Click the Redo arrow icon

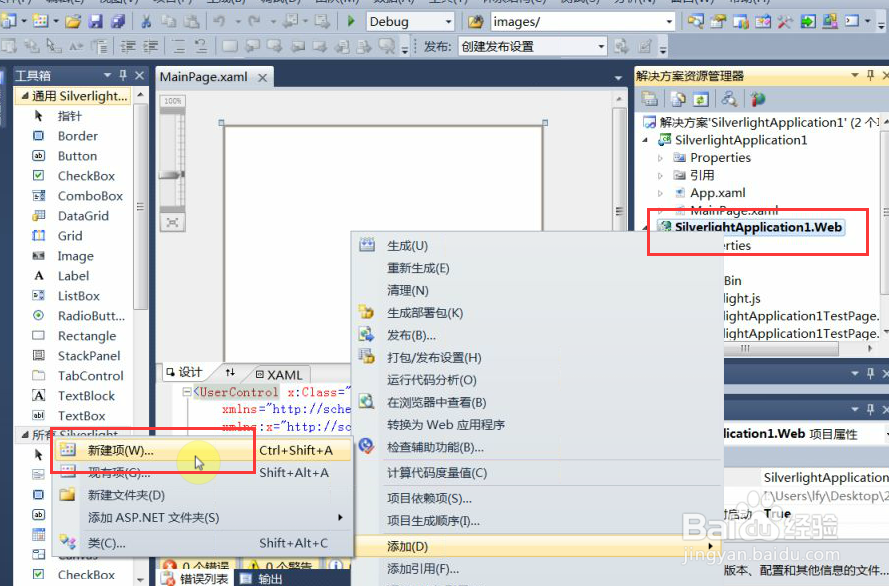click(254, 22)
